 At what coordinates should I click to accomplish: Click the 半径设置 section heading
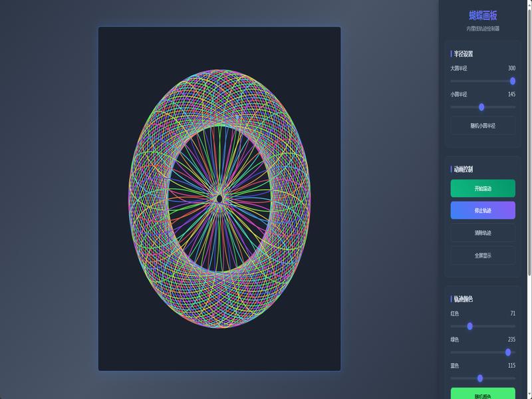coord(463,54)
